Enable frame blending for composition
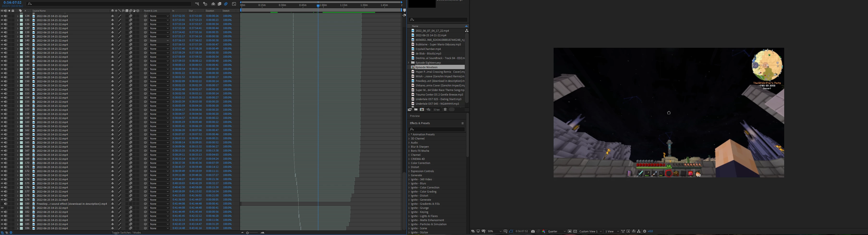 tap(220, 4)
